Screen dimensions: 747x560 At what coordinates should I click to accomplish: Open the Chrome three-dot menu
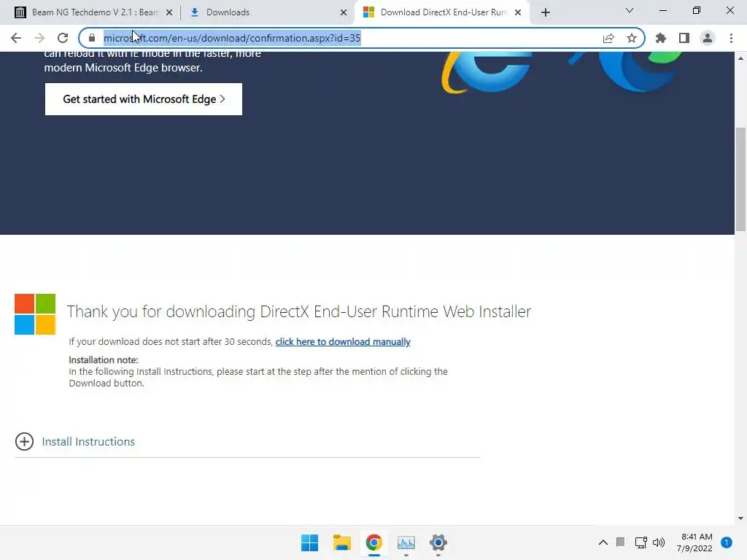coord(731,38)
